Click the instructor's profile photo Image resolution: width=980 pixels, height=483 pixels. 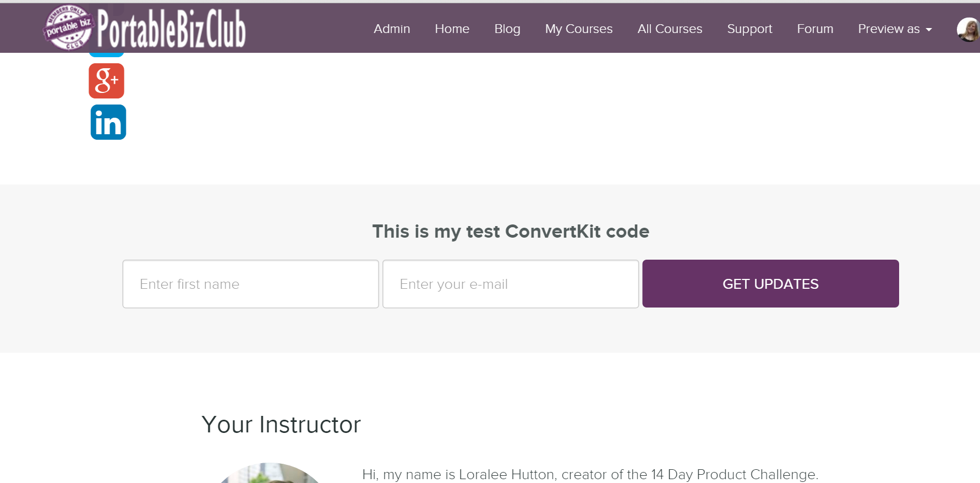click(270, 474)
